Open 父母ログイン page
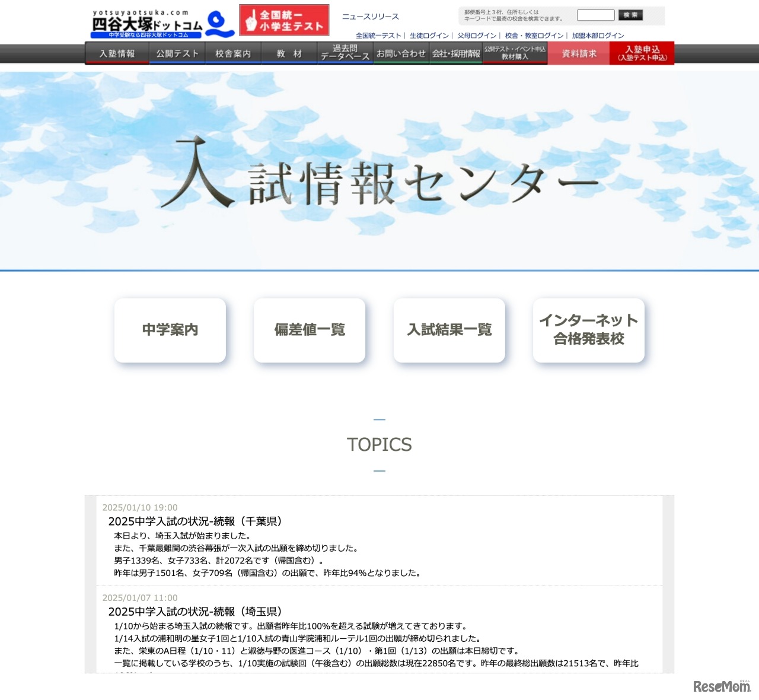The width and height of the screenshot is (759, 700). click(x=477, y=35)
